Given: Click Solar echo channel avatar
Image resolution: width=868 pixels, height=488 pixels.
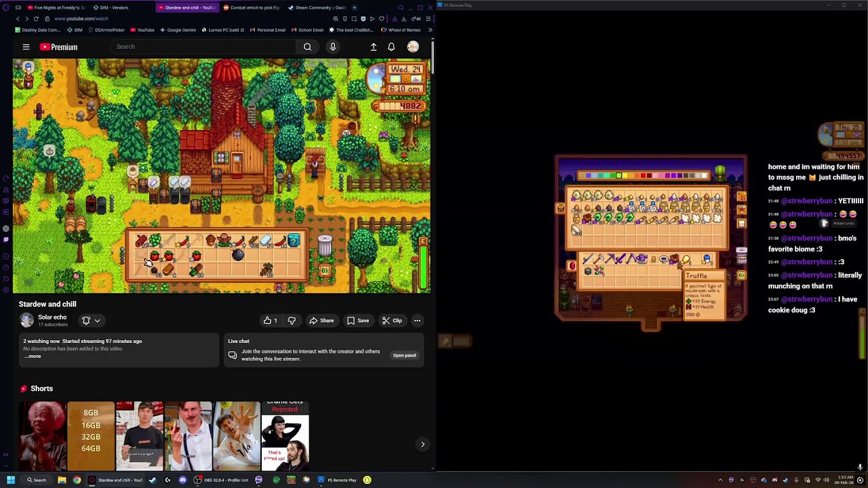Looking at the screenshot, I should click(26, 320).
